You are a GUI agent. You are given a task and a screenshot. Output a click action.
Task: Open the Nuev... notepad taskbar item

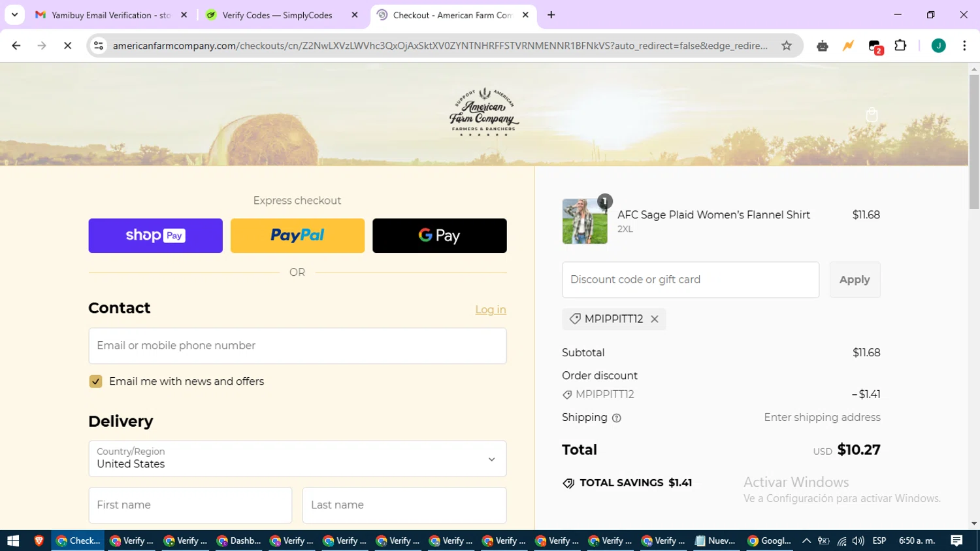(x=715, y=541)
